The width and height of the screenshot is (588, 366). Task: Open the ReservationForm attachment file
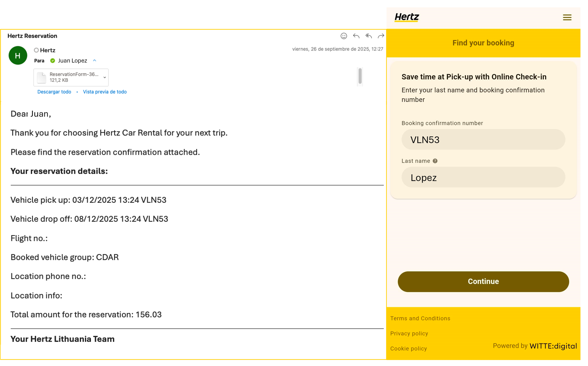click(71, 77)
